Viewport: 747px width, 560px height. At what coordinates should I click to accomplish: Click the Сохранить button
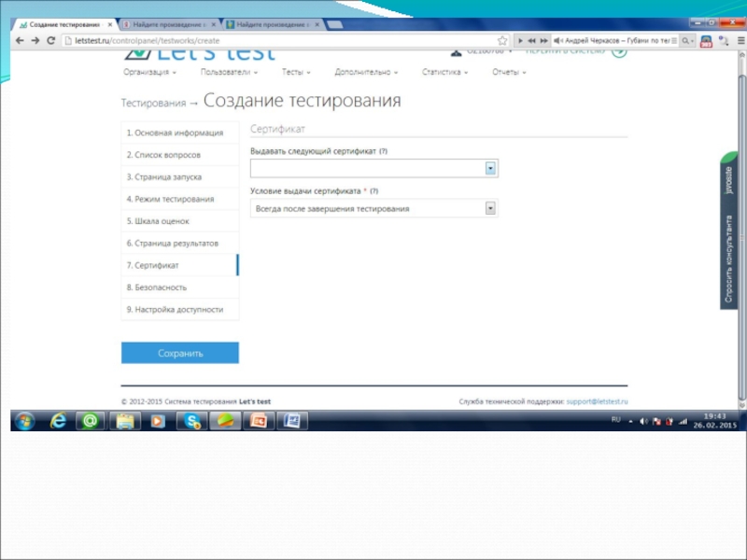point(180,354)
